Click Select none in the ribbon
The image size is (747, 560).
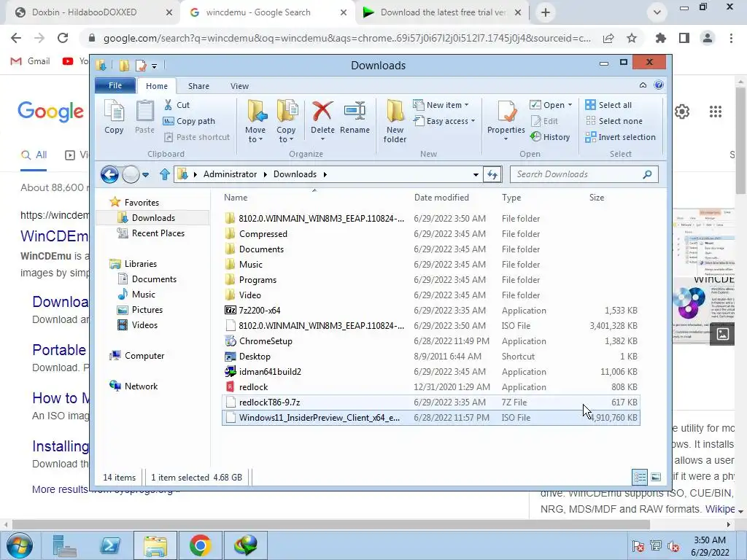614,121
